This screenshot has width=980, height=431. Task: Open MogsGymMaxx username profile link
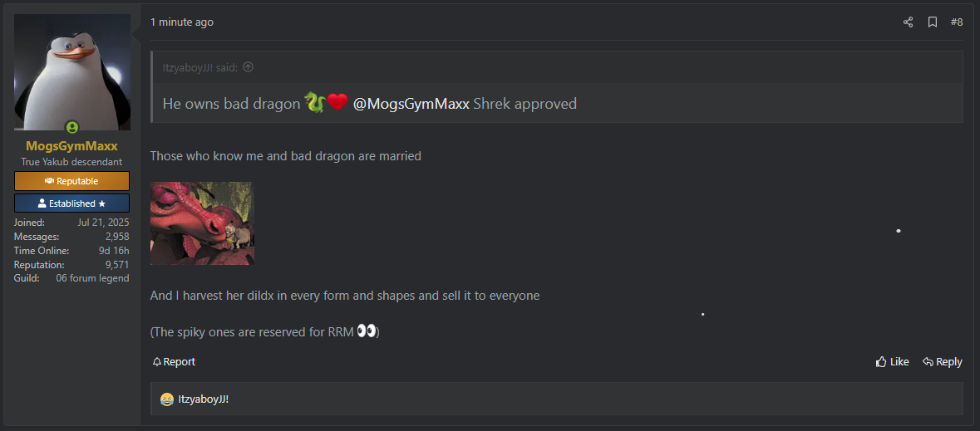click(71, 146)
